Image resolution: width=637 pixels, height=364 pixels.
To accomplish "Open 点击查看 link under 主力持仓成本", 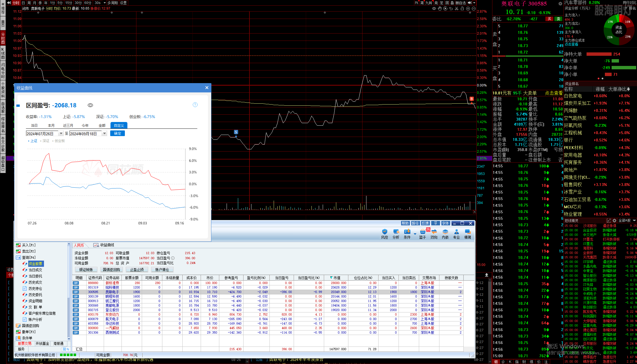I will [x=571, y=44].
